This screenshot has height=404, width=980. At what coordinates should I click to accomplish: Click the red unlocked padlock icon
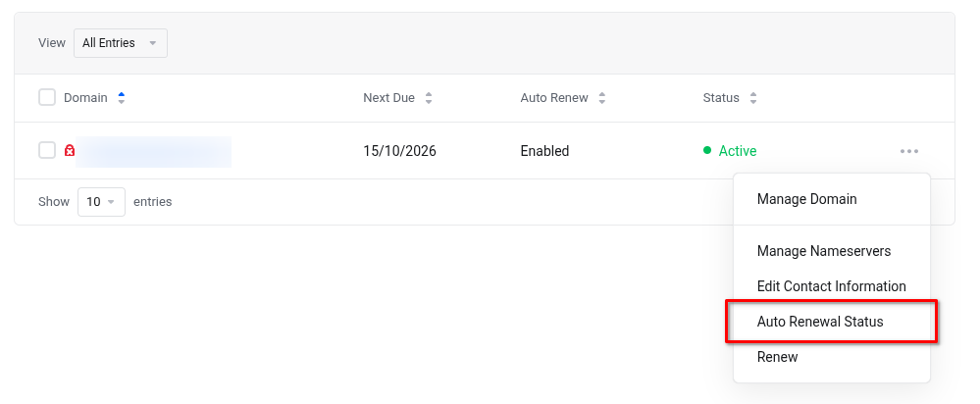click(70, 151)
